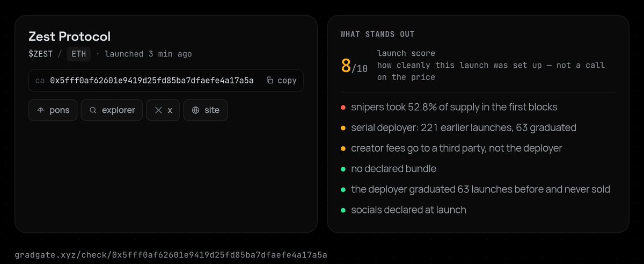Viewport: 644px width, 264px height.
Task: Click the 'WHAT STANDS OUT' heading
Action: coord(377,34)
